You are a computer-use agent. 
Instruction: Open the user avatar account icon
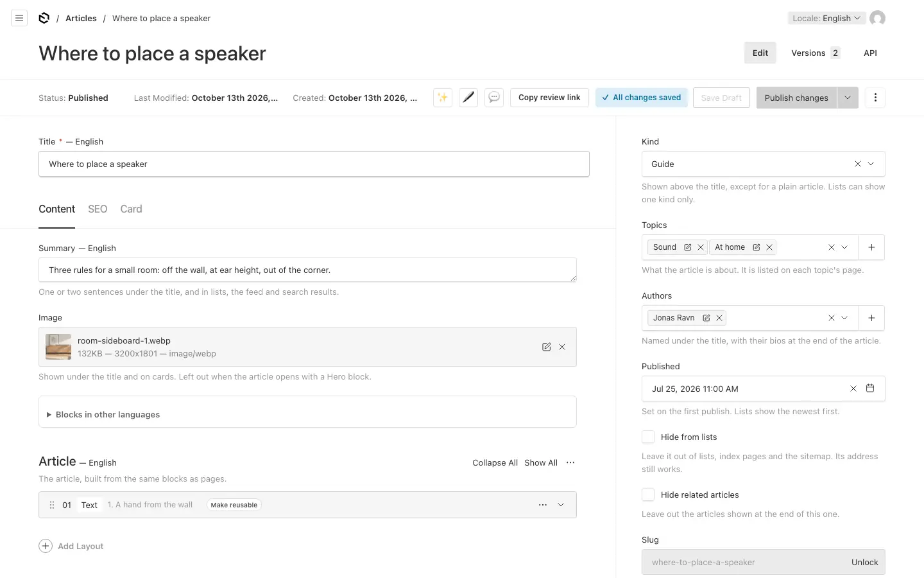[877, 18]
